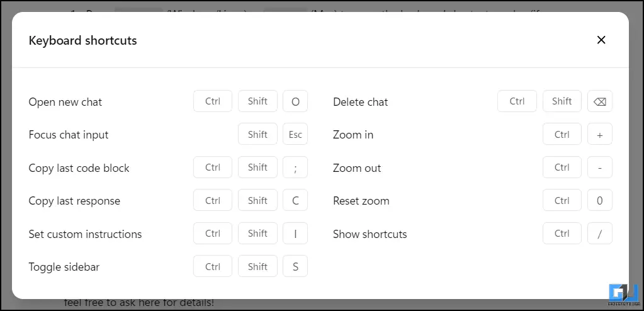This screenshot has width=644, height=311.
Task: Click the Ctrl key in the Delete chat row
Action: pyautogui.click(x=517, y=101)
